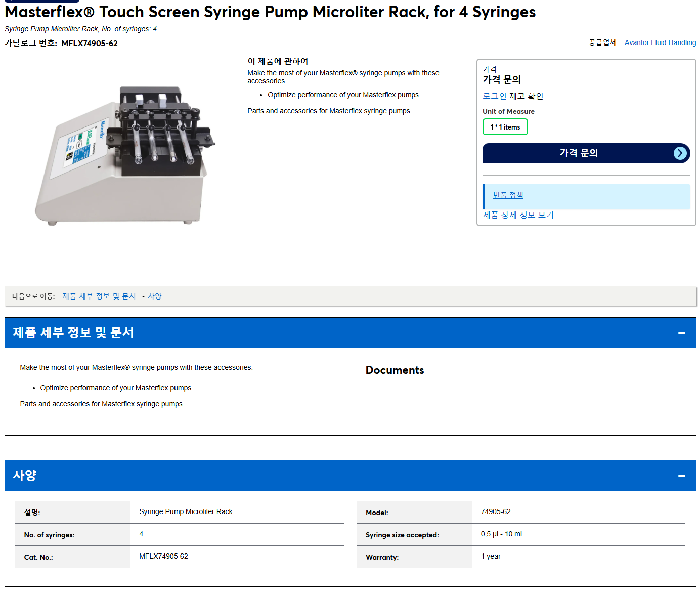The image size is (700, 597).
Task: Click the syringe pump product image
Action: pyautogui.click(x=124, y=155)
